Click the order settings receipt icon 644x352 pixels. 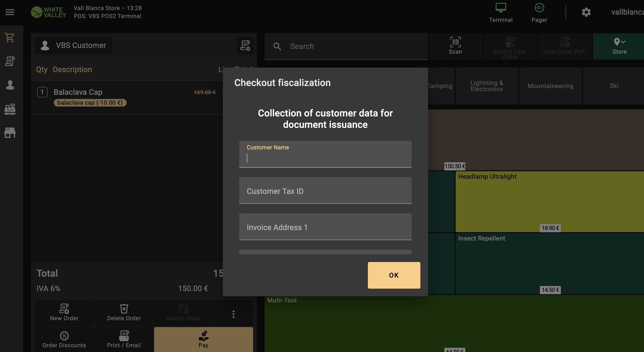click(245, 45)
